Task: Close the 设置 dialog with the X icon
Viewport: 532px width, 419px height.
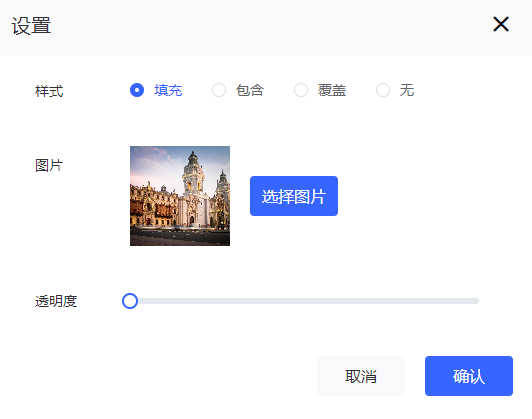Action: 500,24
